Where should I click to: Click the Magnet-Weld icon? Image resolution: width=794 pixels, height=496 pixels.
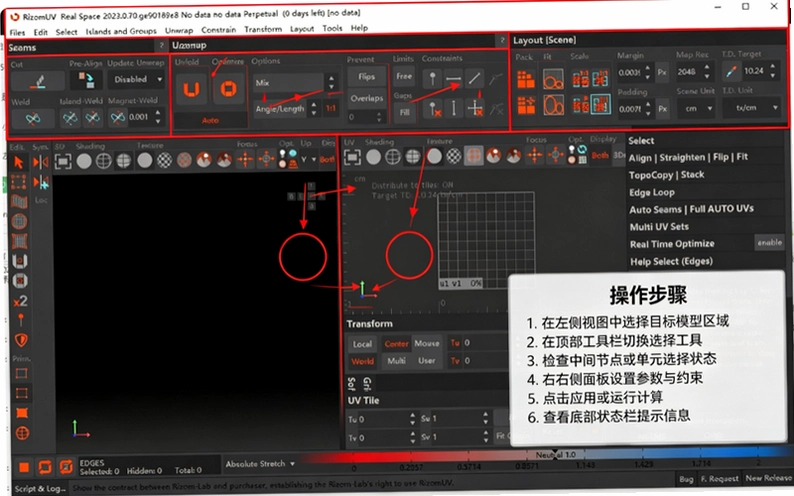point(117,118)
